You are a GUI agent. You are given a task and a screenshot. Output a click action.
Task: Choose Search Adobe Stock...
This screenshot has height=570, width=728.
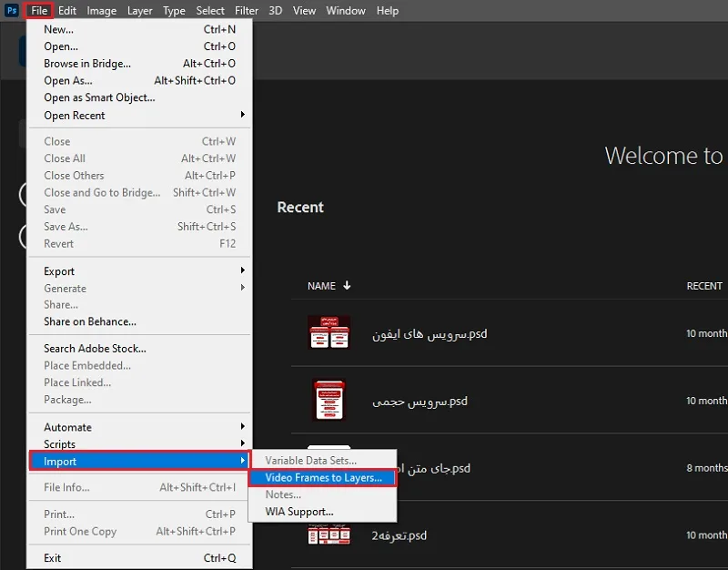click(x=140, y=349)
